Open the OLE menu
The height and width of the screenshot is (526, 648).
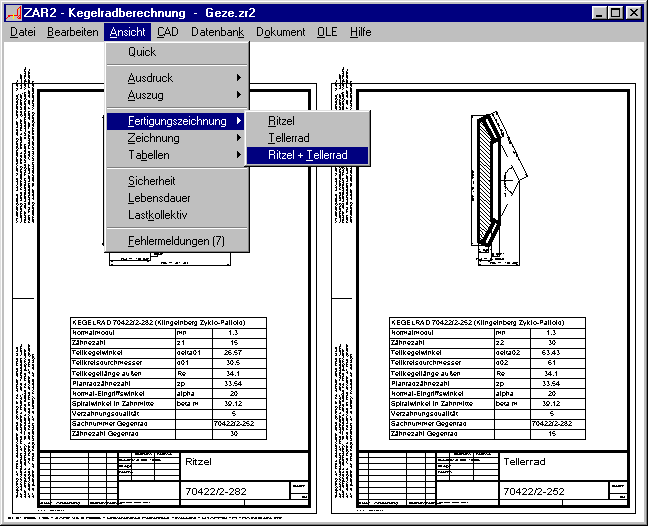tap(327, 32)
